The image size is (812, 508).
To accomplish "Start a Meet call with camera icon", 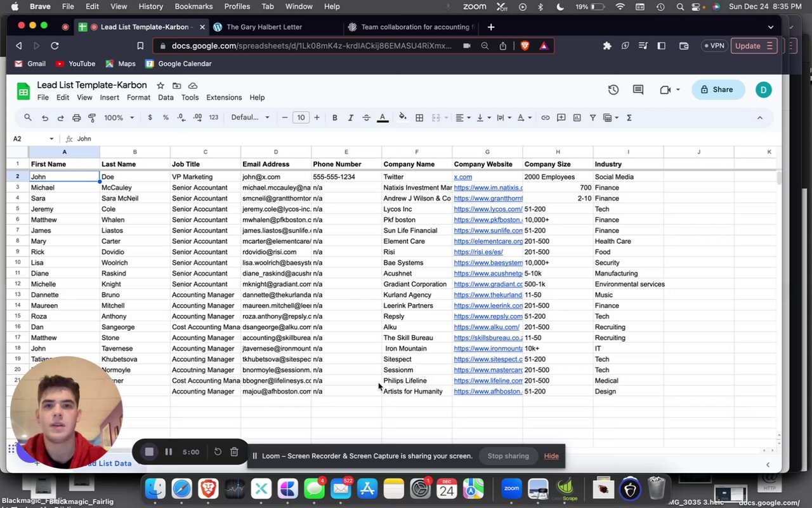I will pyautogui.click(x=665, y=90).
